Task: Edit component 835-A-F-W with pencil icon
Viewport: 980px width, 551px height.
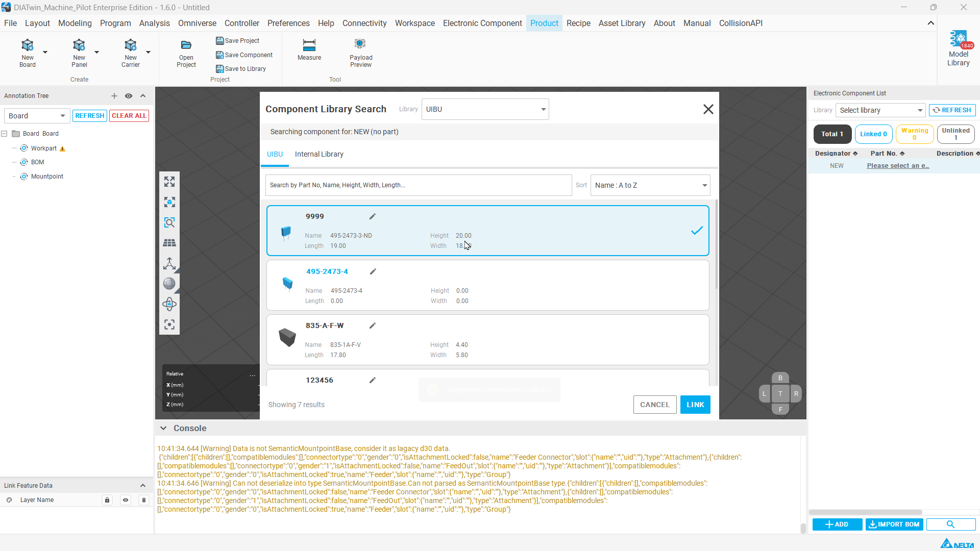Action: point(373,325)
